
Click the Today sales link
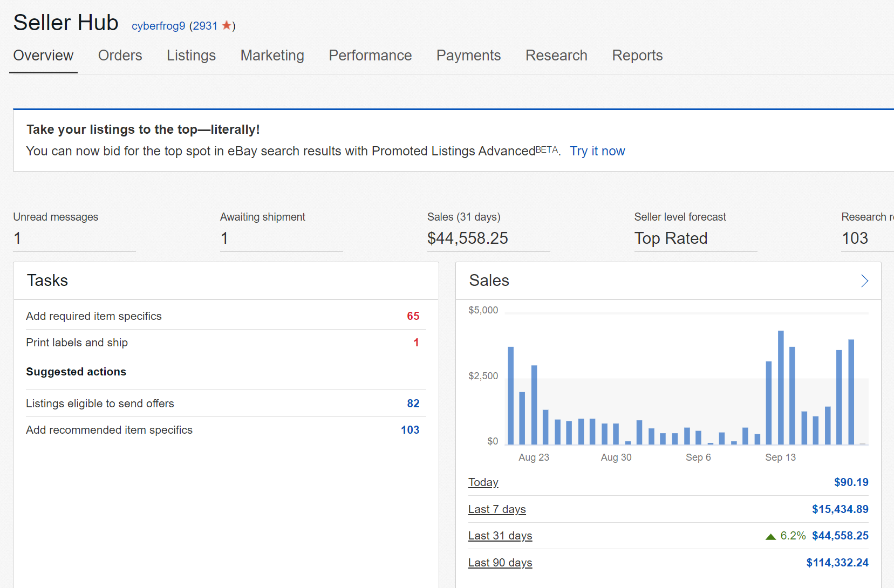tap(483, 482)
